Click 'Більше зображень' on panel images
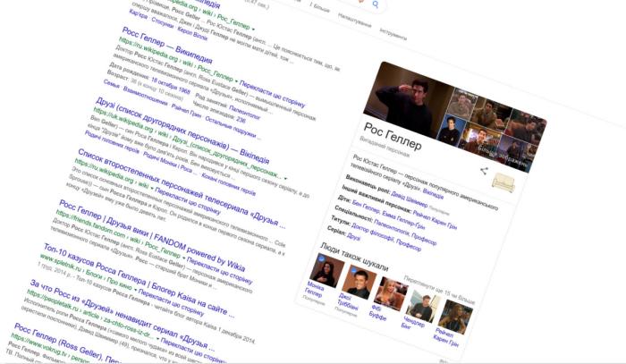 (x=503, y=156)
